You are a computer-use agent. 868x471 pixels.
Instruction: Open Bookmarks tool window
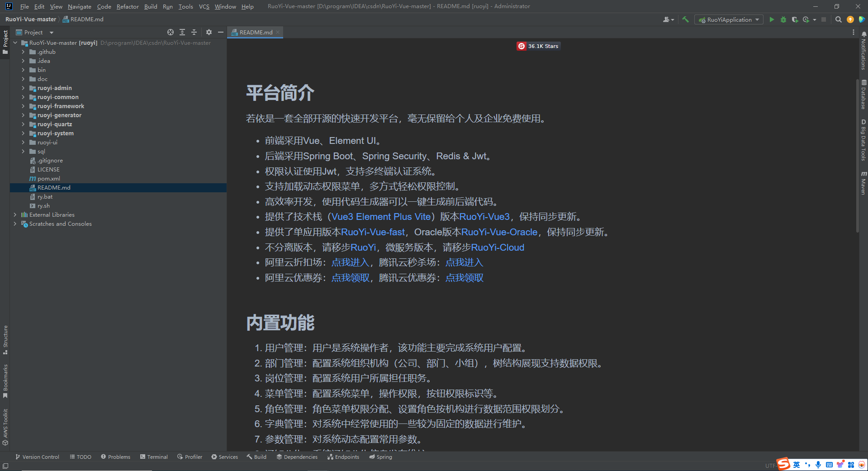pyautogui.click(x=5, y=381)
